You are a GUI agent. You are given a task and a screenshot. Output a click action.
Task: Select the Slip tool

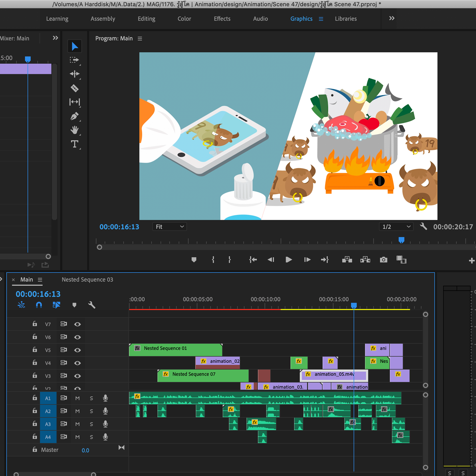click(x=75, y=102)
